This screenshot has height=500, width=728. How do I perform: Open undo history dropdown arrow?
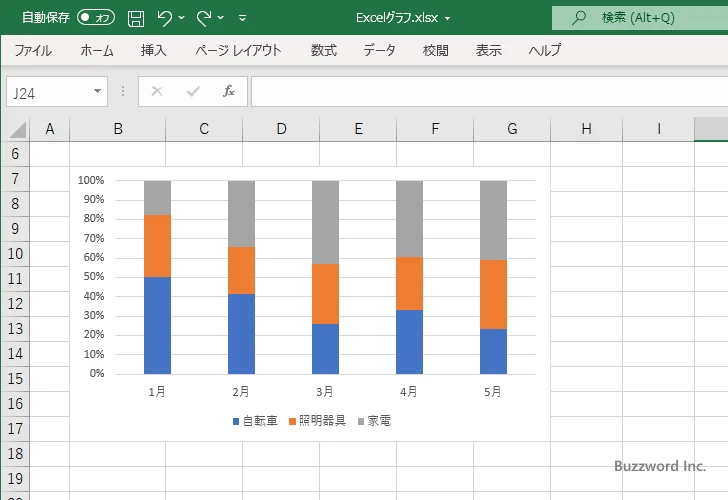click(182, 18)
